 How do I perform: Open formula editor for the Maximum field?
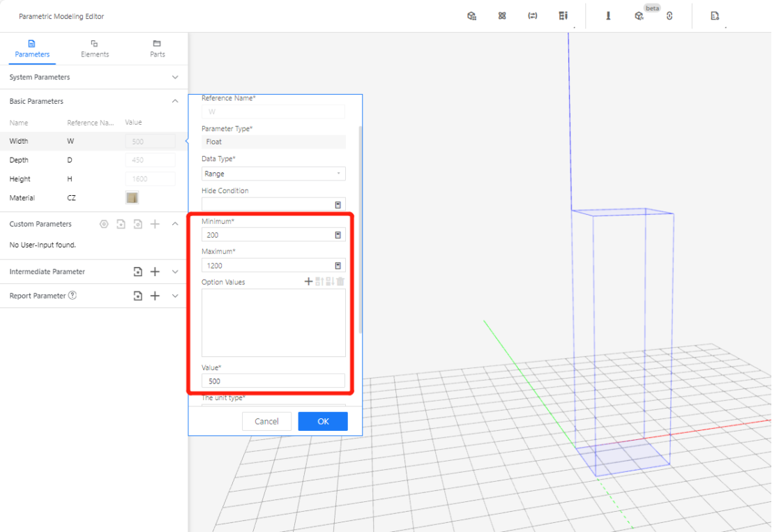(x=338, y=266)
